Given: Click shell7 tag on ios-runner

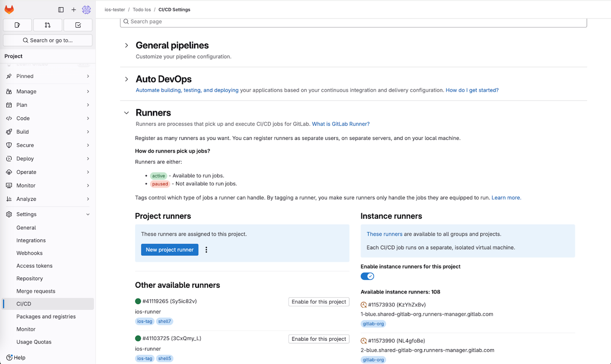Looking at the screenshot, I should coord(165,322).
